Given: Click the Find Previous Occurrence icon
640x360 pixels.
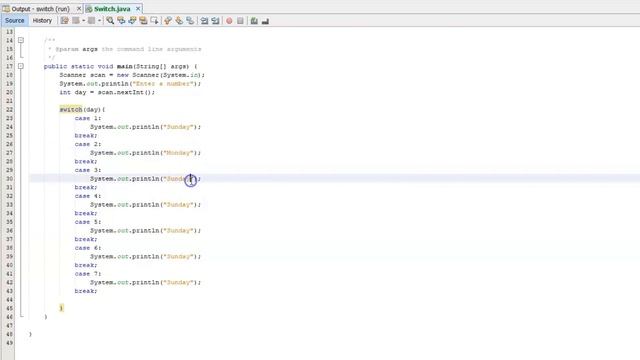Looking at the screenshot, I should point(121,20).
